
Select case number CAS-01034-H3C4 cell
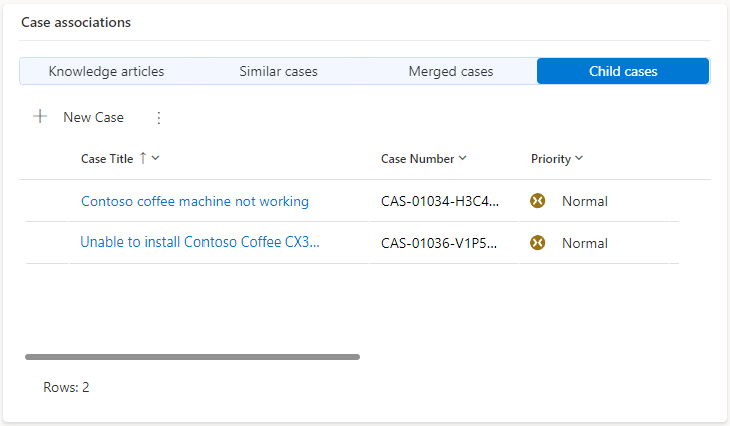pyautogui.click(x=439, y=201)
